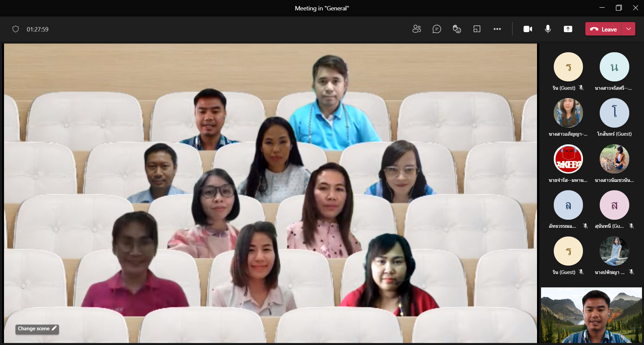Open the More actions ellipsis menu

click(497, 29)
